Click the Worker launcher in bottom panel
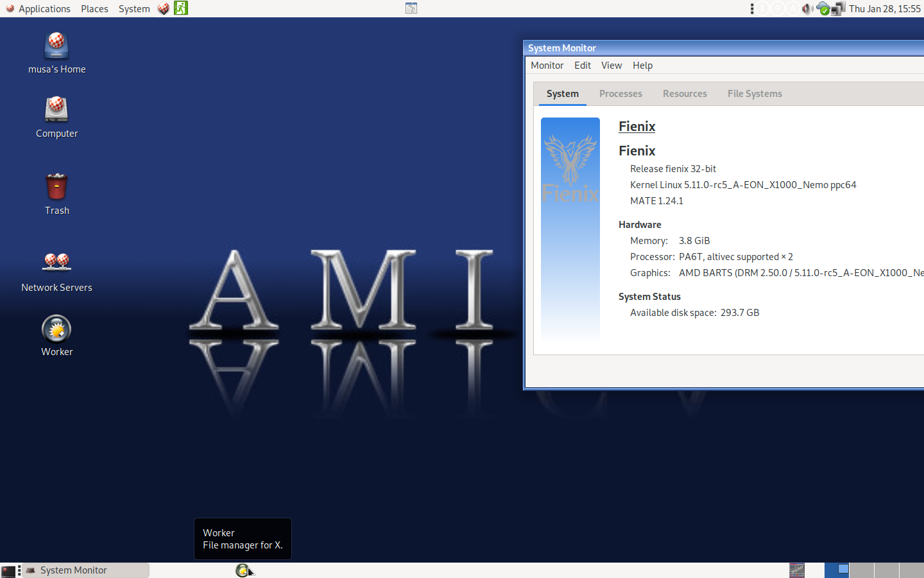 tap(242, 570)
